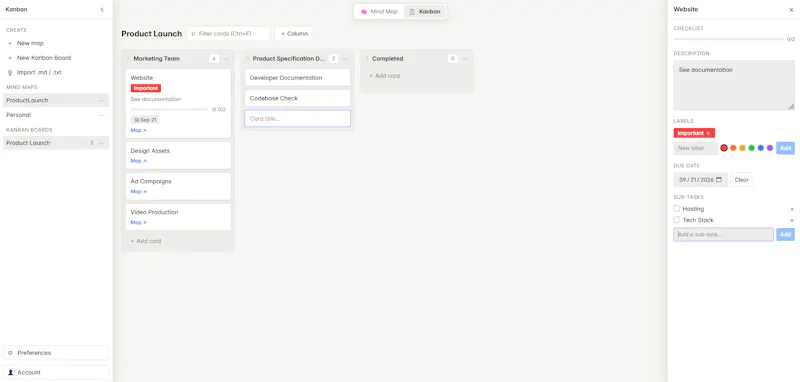Add card to Completed column

tap(385, 76)
